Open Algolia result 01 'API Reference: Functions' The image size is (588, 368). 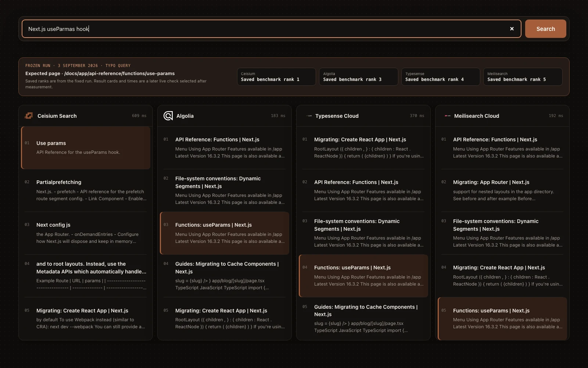225,148
